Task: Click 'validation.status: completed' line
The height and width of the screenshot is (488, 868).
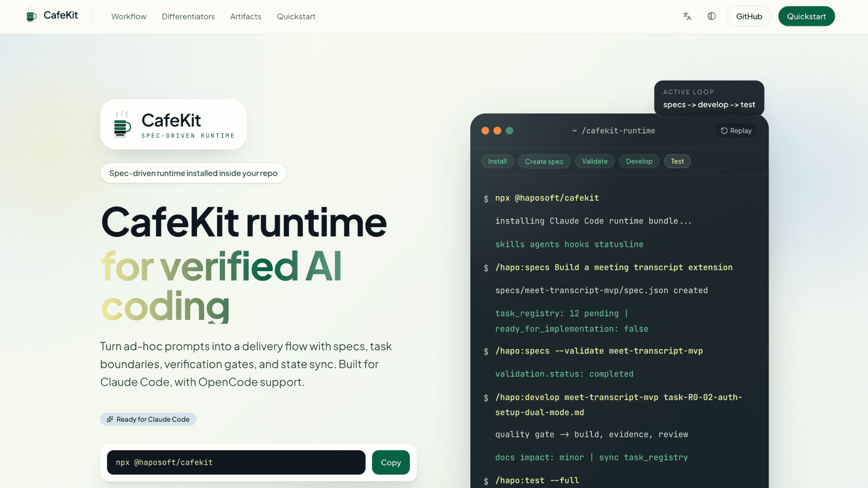Action: coord(564,374)
